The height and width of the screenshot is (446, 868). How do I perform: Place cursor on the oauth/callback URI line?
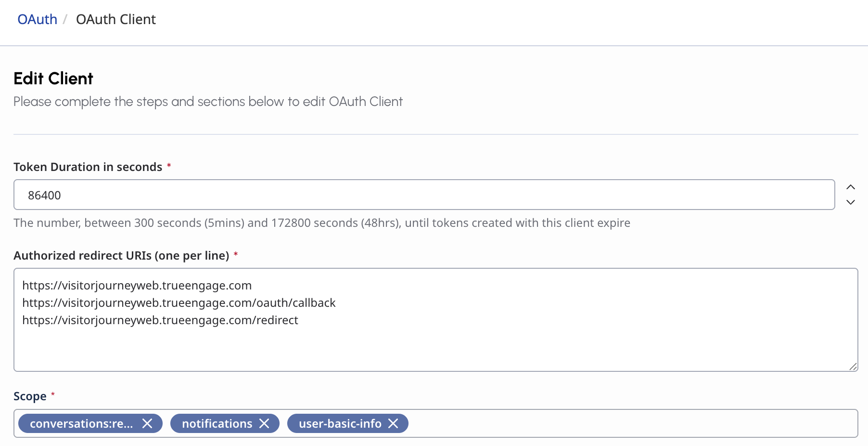[179, 302]
